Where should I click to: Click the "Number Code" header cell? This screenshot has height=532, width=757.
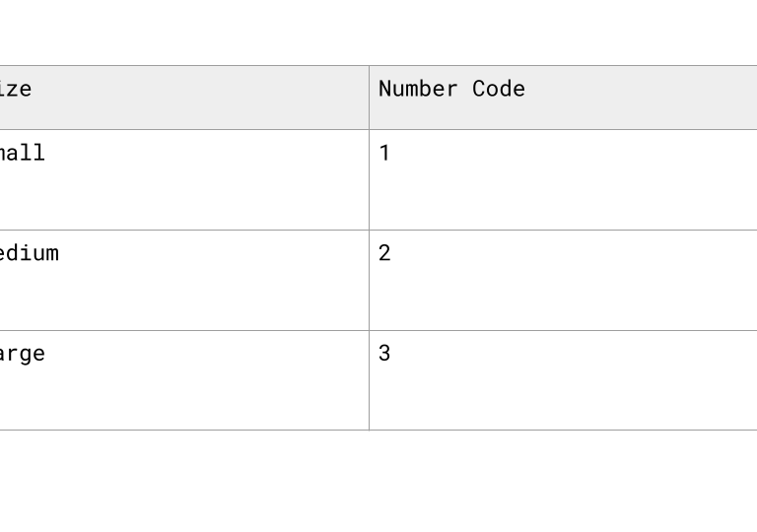point(562,98)
